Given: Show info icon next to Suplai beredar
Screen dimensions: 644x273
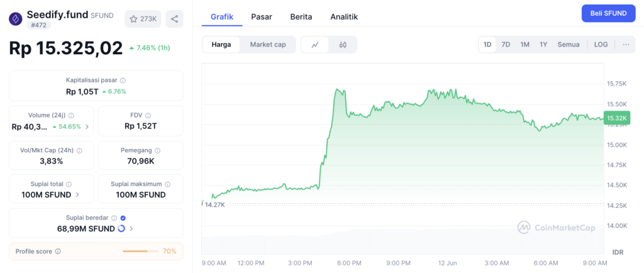Looking at the screenshot, I should (x=114, y=218).
